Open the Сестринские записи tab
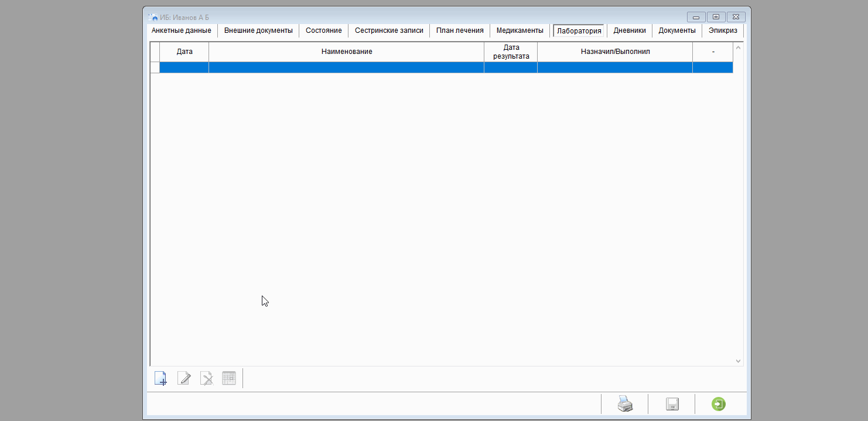 point(389,30)
